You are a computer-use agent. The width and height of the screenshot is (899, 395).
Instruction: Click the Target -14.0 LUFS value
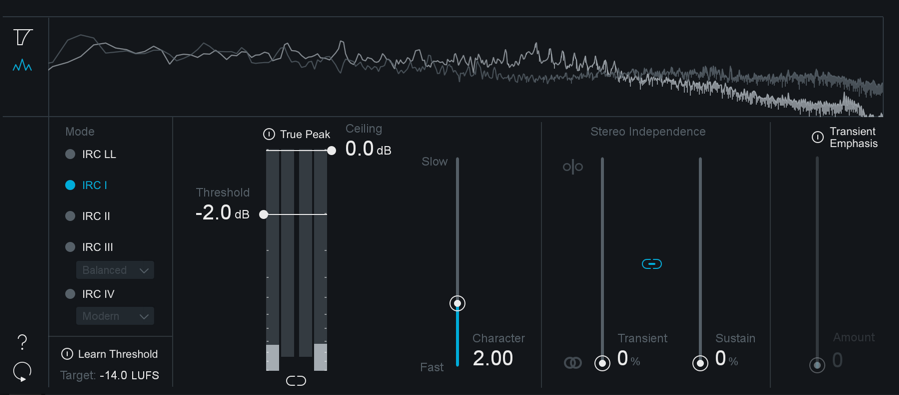pos(129,376)
